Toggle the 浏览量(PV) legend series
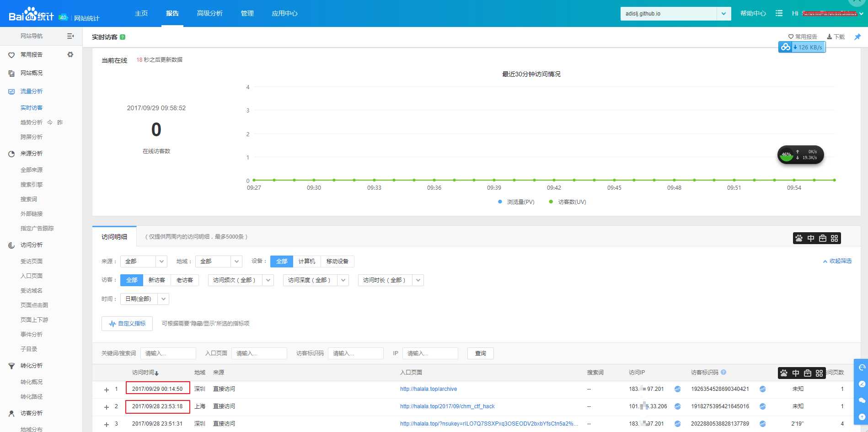The width and height of the screenshot is (868, 432). tap(516, 202)
